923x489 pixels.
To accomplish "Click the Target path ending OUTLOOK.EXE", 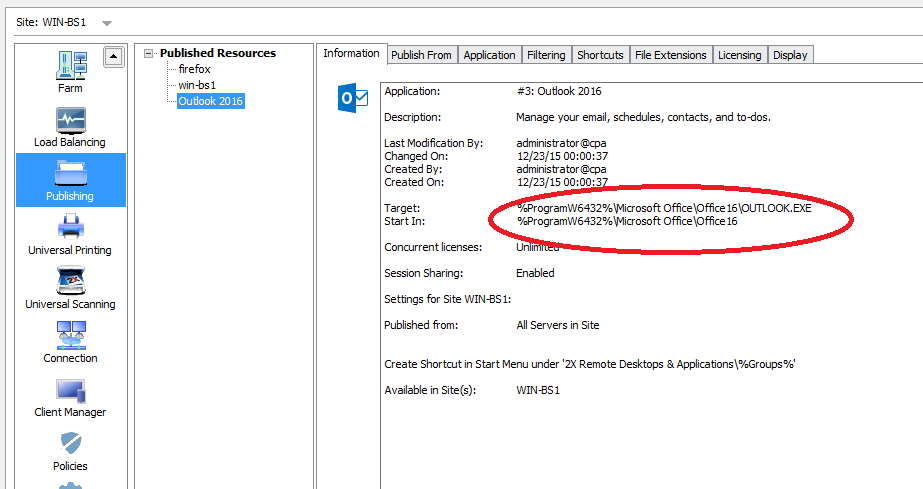I will point(664,208).
